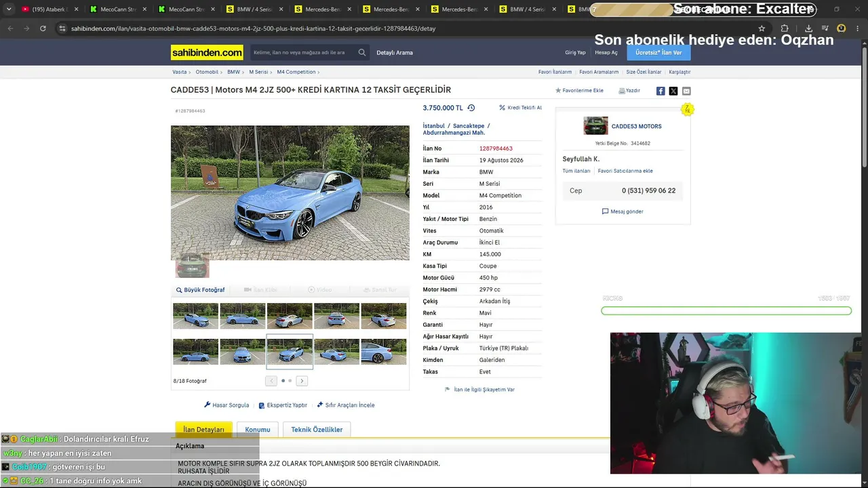This screenshot has width=868, height=488.
Task: Open Favori Aramalarım link
Action: (599, 72)
